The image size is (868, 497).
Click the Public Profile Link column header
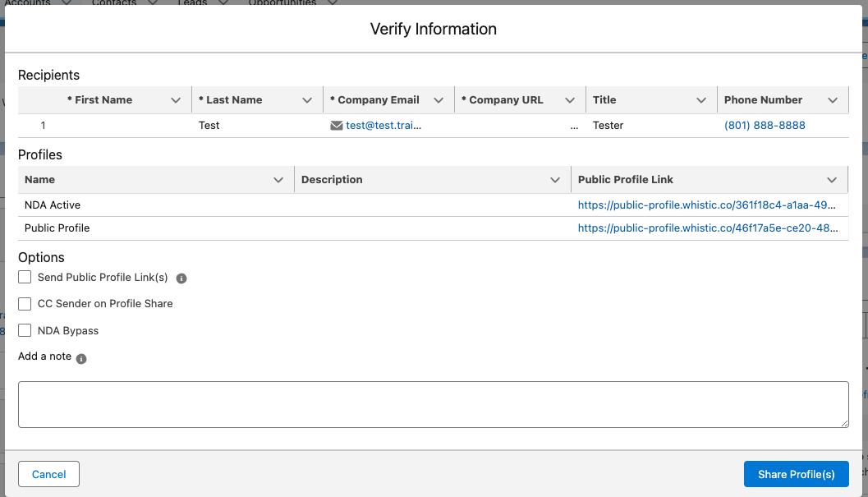pos(626,180)
